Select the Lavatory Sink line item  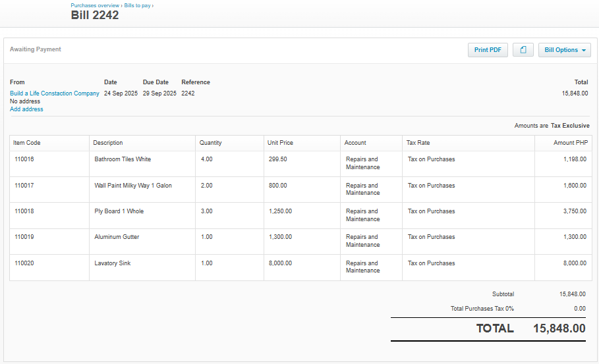[x=113, y=263]
